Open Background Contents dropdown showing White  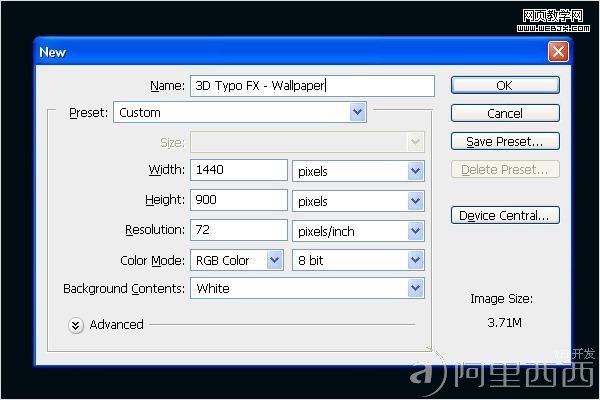(307, 288)
